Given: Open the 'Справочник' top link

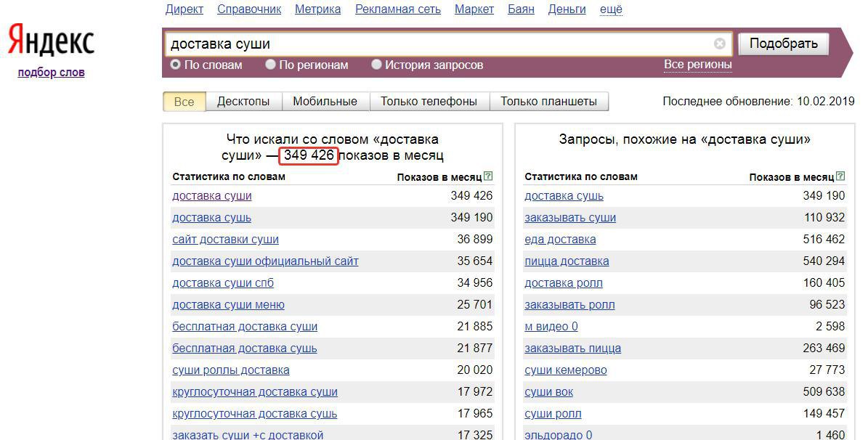Looking at the screenshot, I should pyautogui.click(x=249, y=9).
